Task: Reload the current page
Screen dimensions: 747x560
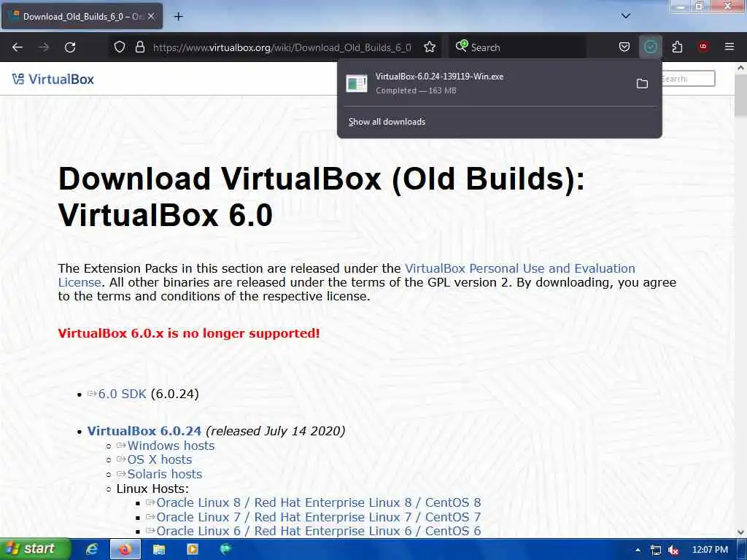Action: click(70, 47)
